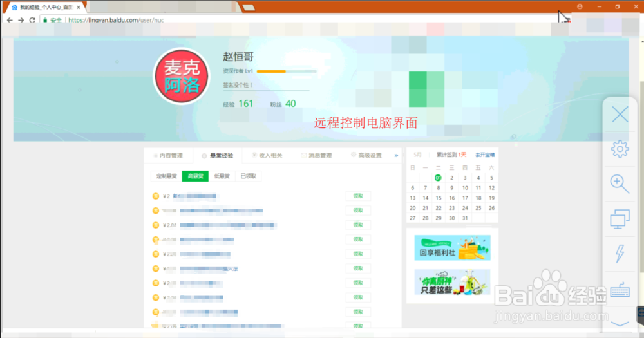Select the zoom magnifier tool in the remote toolbar
The image size is (644, 338).
coord(620,183)
